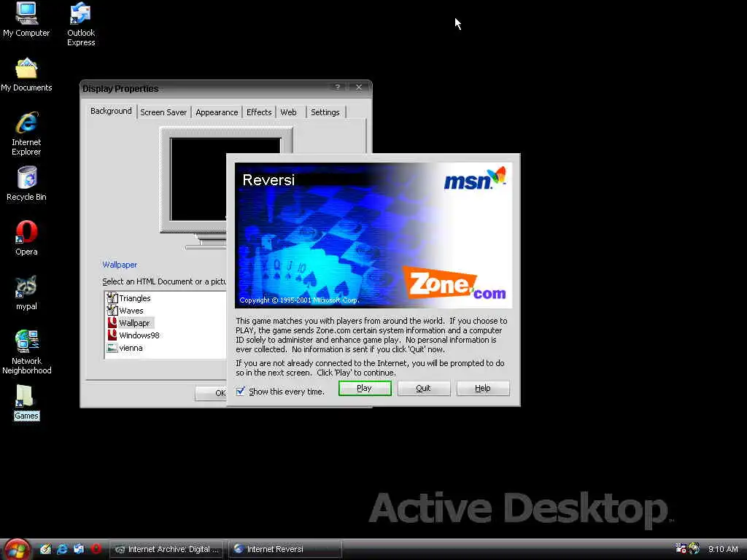This screenshot has height=560, width=747.
Task: Switch to the Effects tab
Action: (259, 112)
